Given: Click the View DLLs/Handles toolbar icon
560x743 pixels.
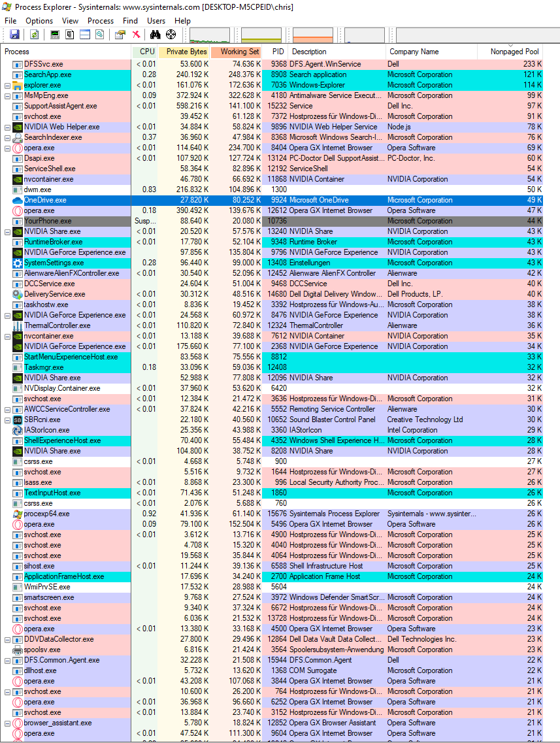Looking at the screenshot, I should pos(99,35).
